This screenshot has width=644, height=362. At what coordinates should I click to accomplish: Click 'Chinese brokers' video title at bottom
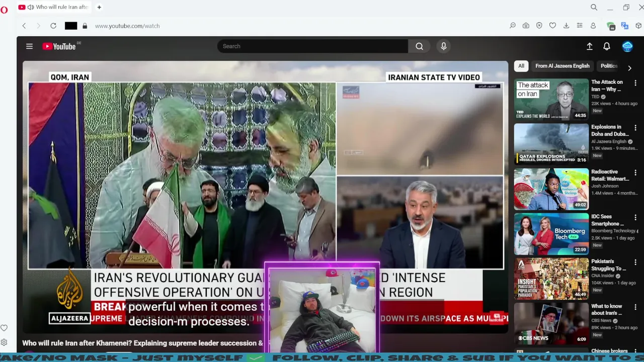pos(609,351)
